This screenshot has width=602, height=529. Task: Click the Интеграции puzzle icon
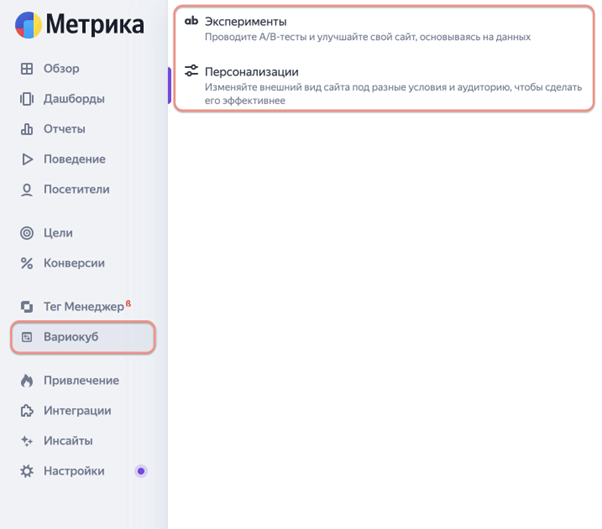(x=27, y=410)
